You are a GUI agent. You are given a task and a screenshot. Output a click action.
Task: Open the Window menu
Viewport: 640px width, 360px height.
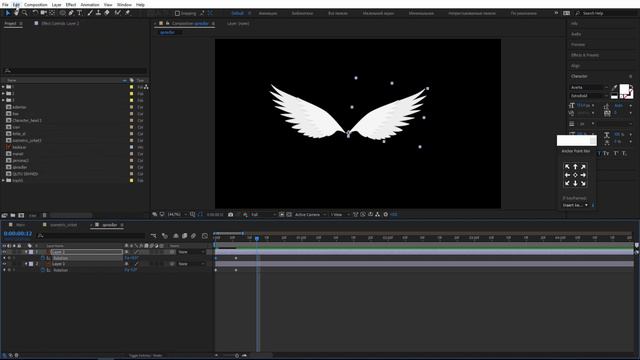[124, 4]
